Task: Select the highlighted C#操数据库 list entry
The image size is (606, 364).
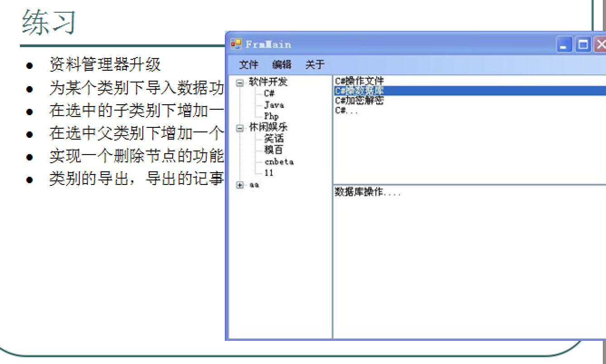Action: pyautogui.click(x=359, y=91)
